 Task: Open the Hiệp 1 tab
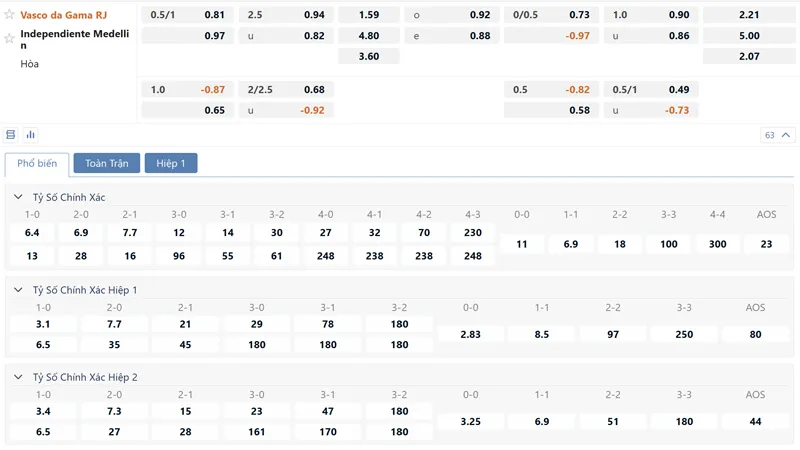pos(171,163)
